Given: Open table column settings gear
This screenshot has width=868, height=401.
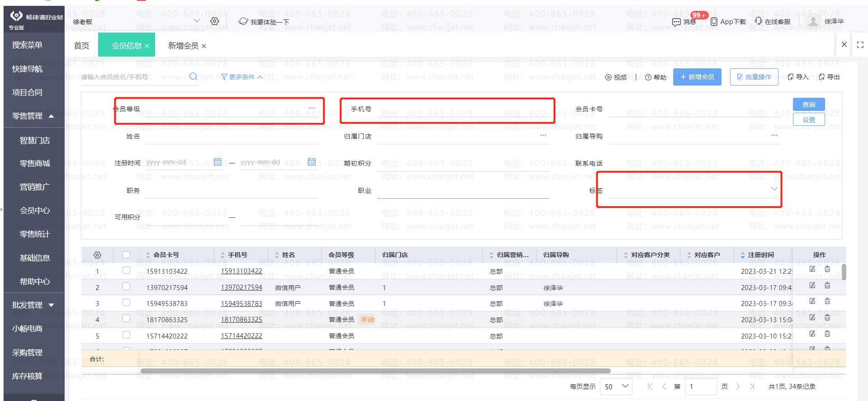Looking at the screenshot, I should point(97,255).
